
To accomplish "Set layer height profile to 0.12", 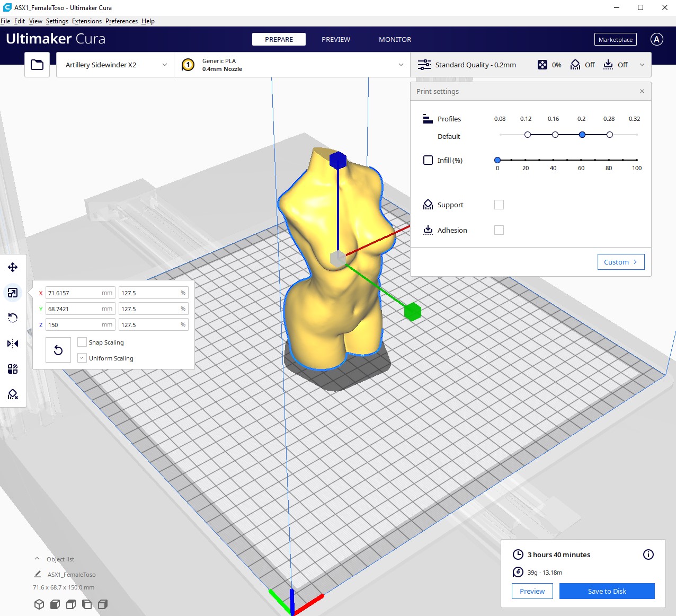I will click(527, 135).
